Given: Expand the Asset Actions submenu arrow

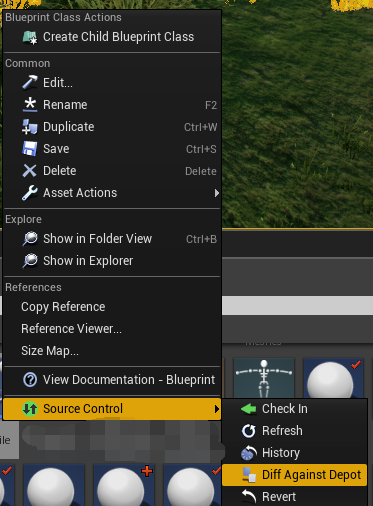Looking at the screenshot, I should [x=217, y=193].
